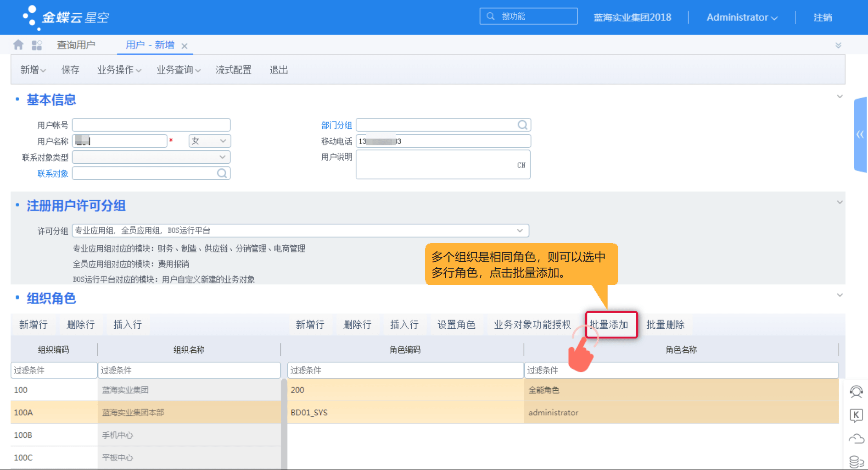
Task: Click the magnifier icon in 联系对象 field
Action: tap(222, 173)
